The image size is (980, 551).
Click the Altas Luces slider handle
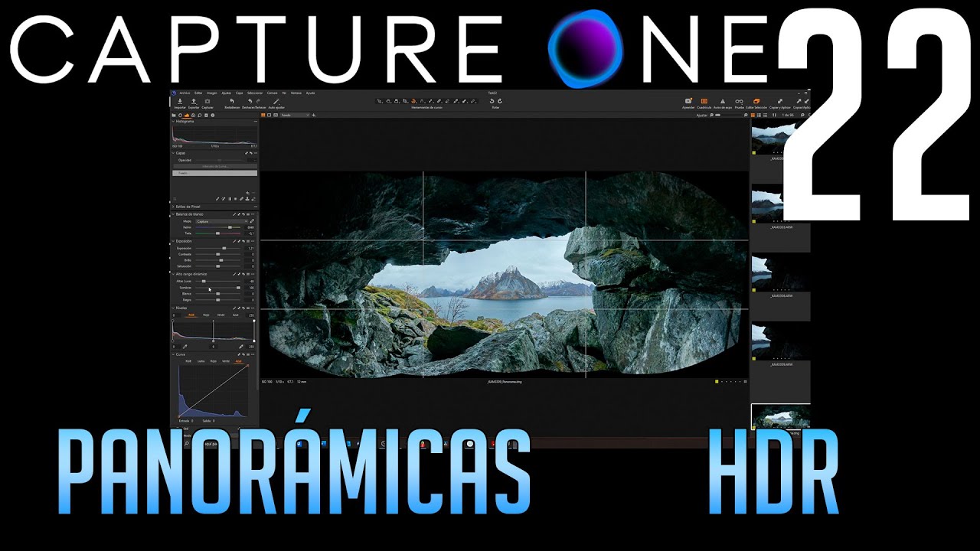[x=204, y=281]
